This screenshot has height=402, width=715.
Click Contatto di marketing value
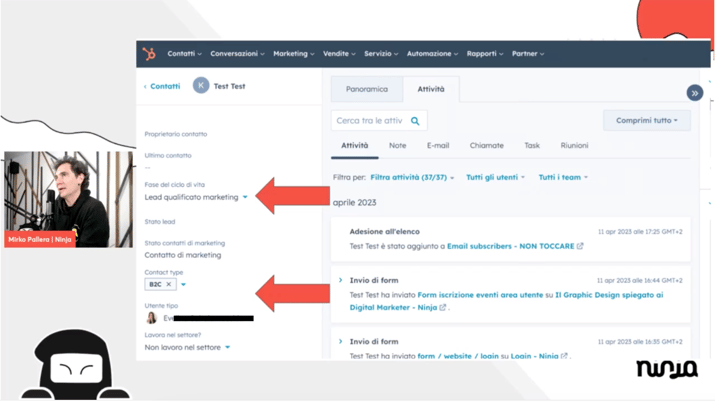pos(183,255)
